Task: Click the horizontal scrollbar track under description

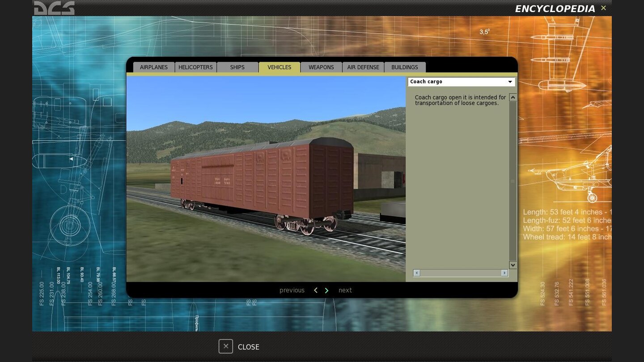Action: (461, 273)
